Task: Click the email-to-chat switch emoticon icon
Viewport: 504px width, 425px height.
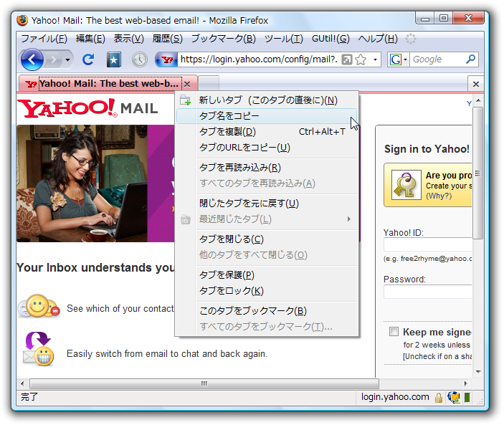Action: tap(38, 349)
